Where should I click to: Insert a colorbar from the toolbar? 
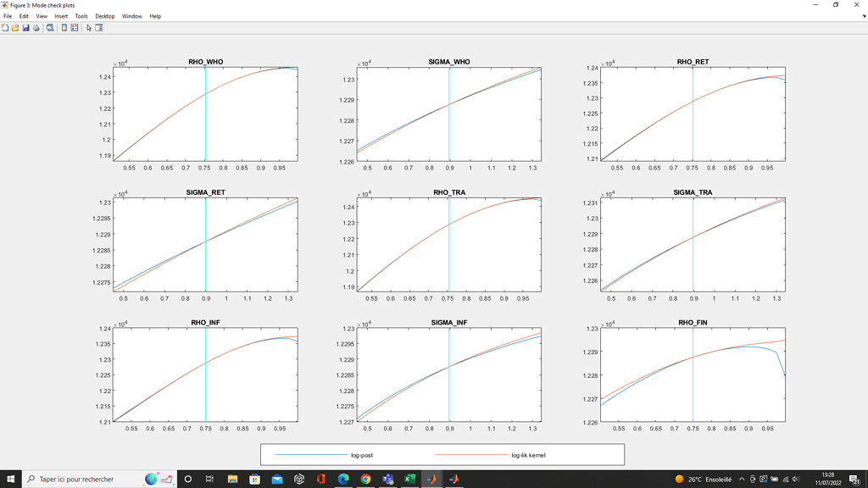point(64,27)
